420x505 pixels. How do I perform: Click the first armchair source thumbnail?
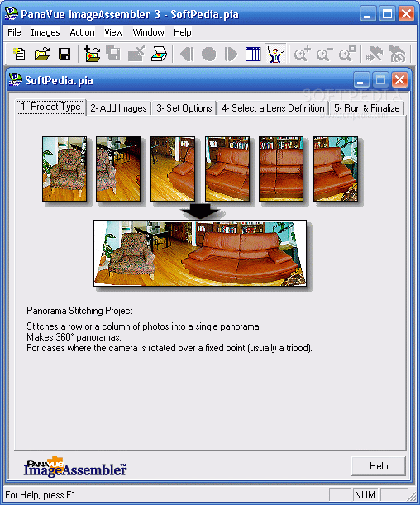(64, 169)
